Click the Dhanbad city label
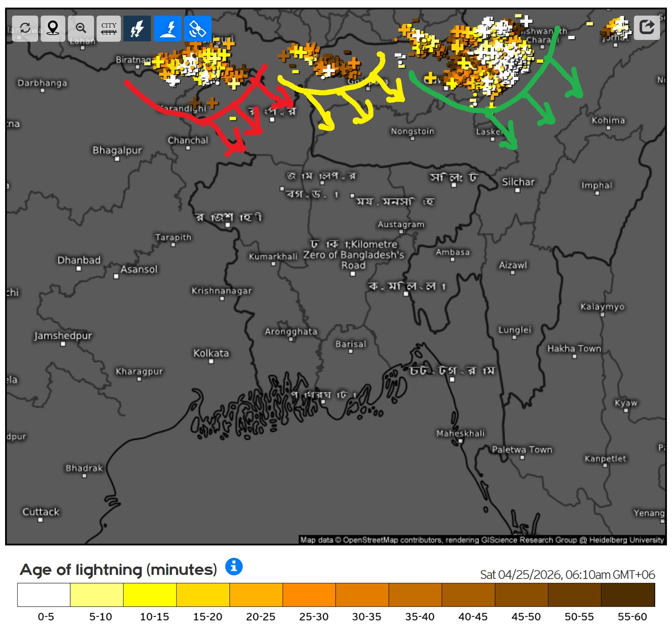Image resolution: width=672 pixels, height=625 pixels. (79, 260)
